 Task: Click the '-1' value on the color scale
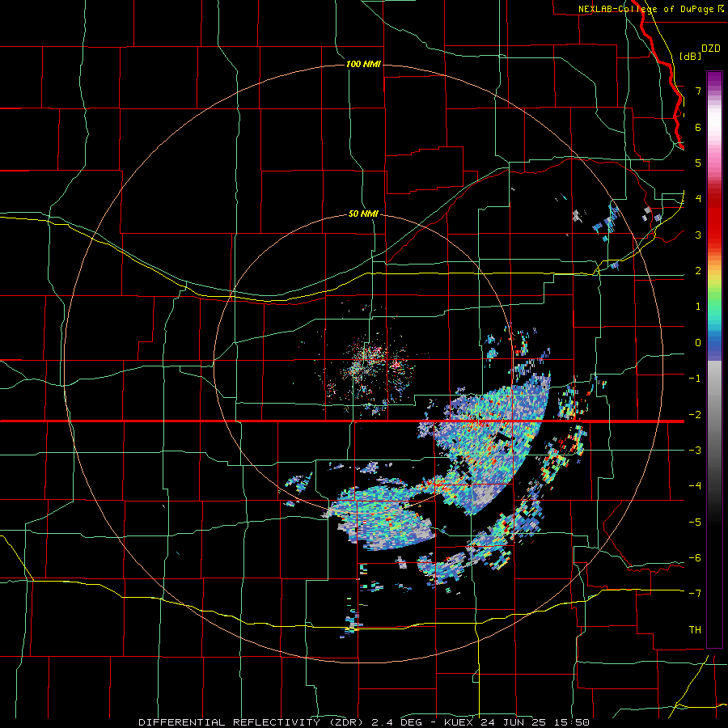[695, 379]
